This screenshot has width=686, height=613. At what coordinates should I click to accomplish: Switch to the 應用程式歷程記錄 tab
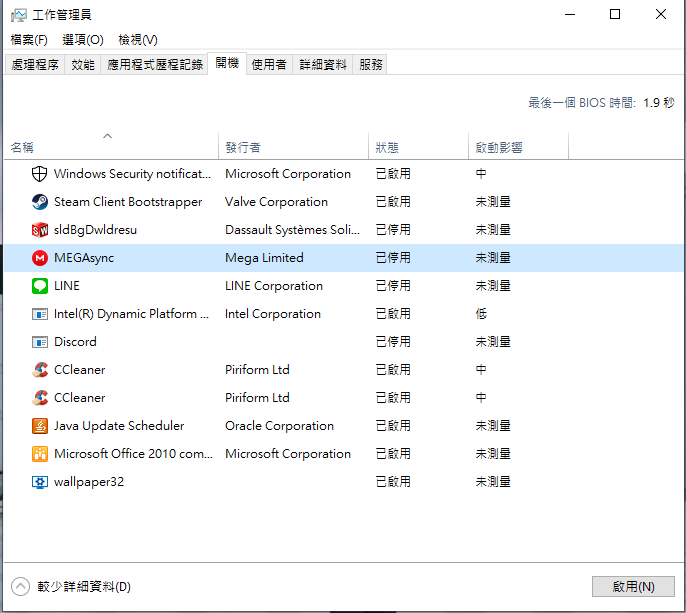tap(154, 65)
